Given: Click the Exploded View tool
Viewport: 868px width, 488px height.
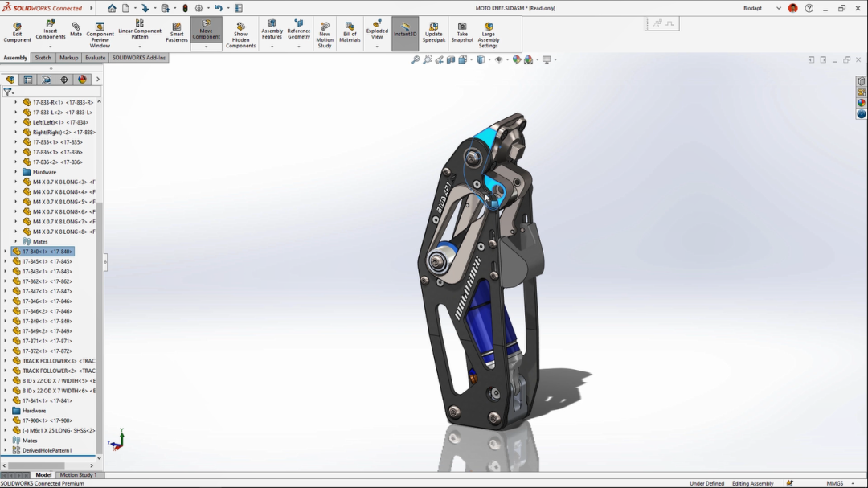Looking at the screenshot, I should click(x=377, y=30).
